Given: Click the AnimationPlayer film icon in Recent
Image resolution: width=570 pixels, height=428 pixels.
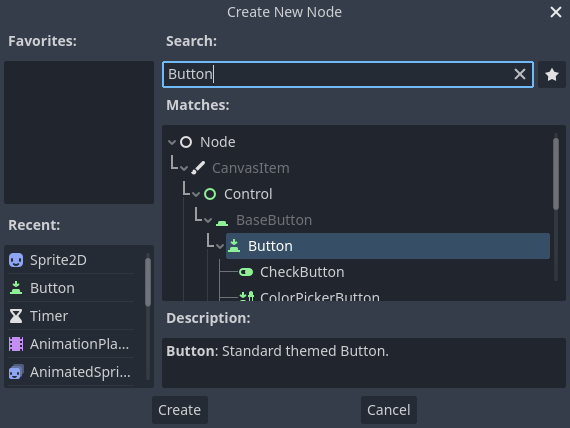Looking at the screenshot, I should pos(16,344).
